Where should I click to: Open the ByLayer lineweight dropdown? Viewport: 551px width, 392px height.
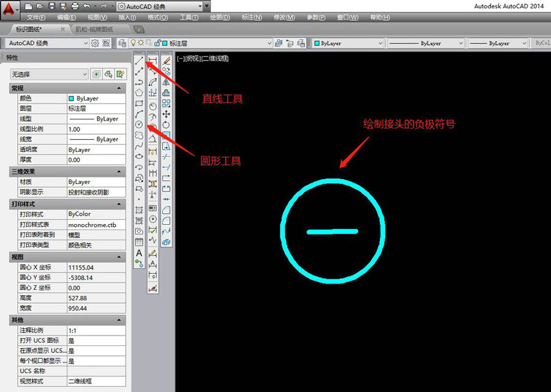coord(498,43)
